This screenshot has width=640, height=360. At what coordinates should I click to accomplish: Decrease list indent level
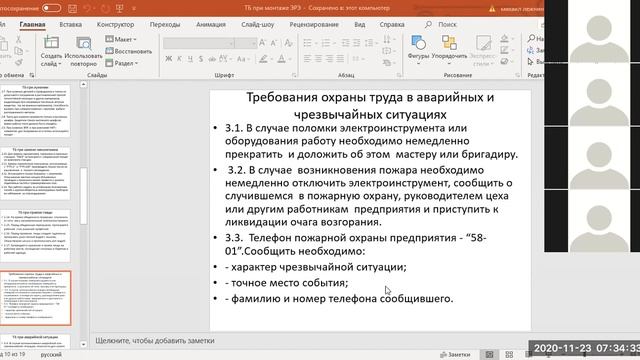pos(345,43)
